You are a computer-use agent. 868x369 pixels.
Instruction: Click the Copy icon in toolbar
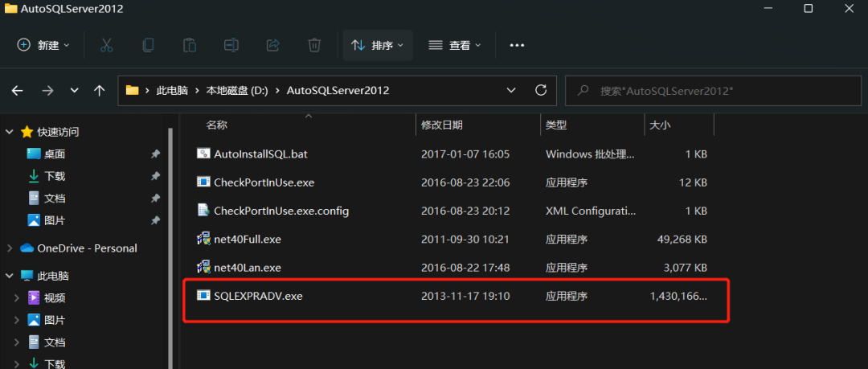click(148, 46)
